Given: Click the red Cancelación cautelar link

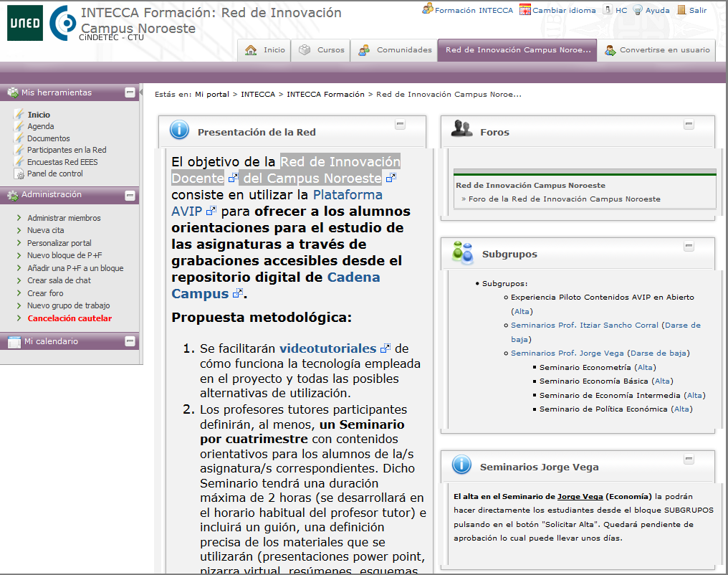Looking at the screenshot, I should tap(70, 318).
